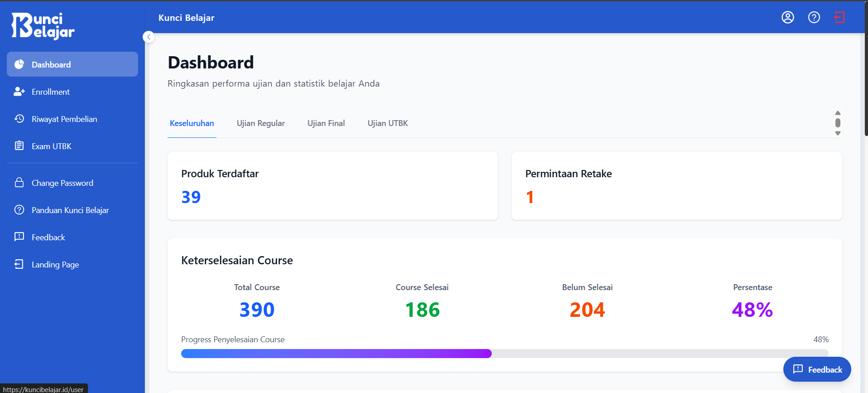Open Exam UTBK in sidebar
868x393 pixels.
(x=72, y=146)
